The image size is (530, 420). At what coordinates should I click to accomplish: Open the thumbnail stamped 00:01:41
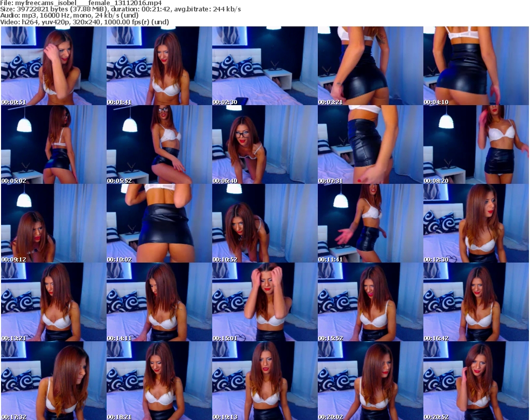159,66
